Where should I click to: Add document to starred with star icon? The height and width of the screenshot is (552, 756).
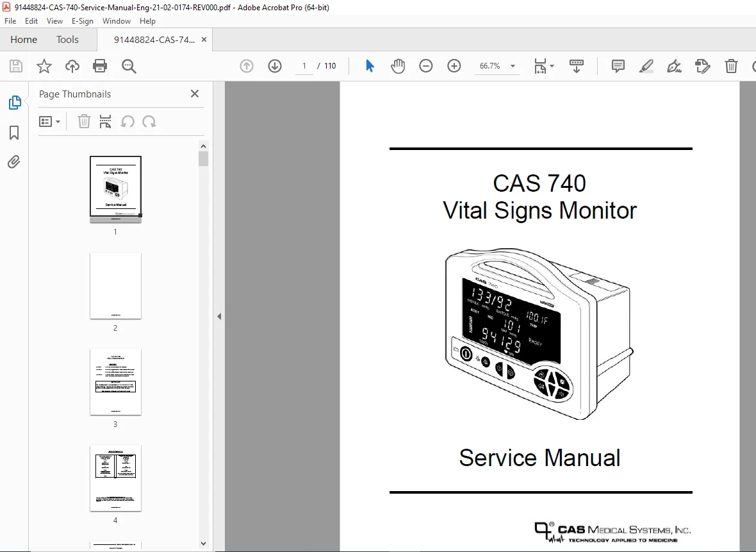click(44, 66)
